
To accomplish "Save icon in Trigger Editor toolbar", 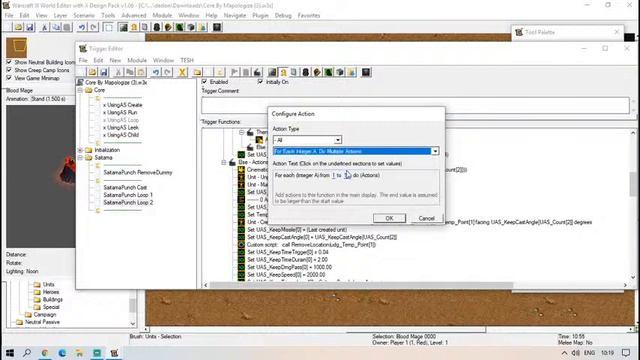I will (104, 72).
